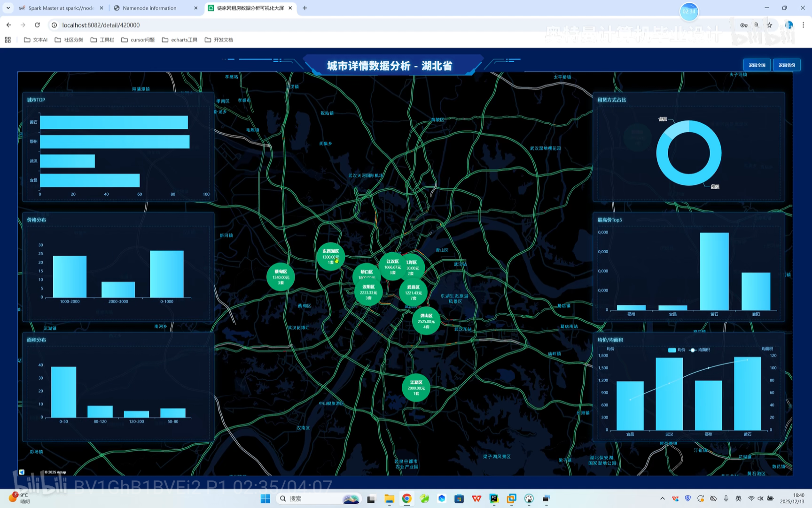This screenshot has width=812, height=508.
Task: Toggle the 均面积 legend series
Action: [699, 349]
